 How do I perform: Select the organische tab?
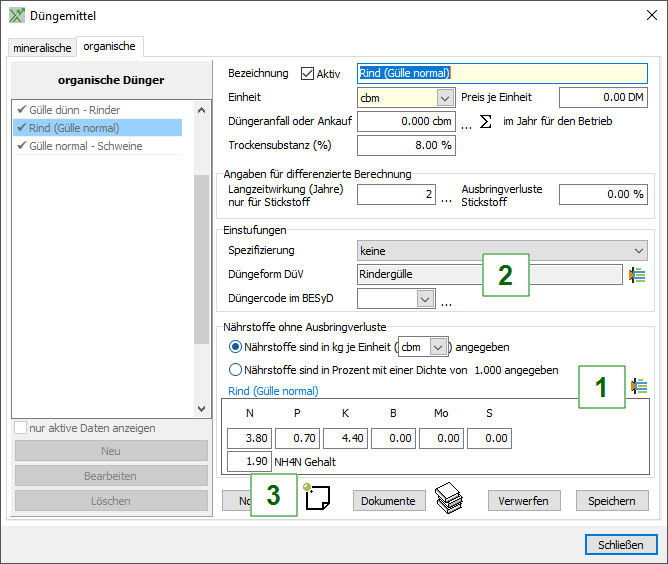tap(112, 46)
